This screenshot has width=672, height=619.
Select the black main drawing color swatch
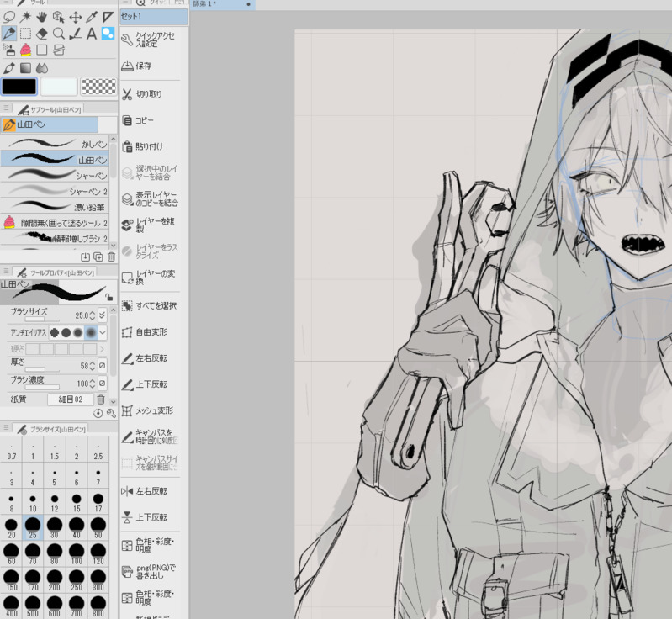coord(19,86)
